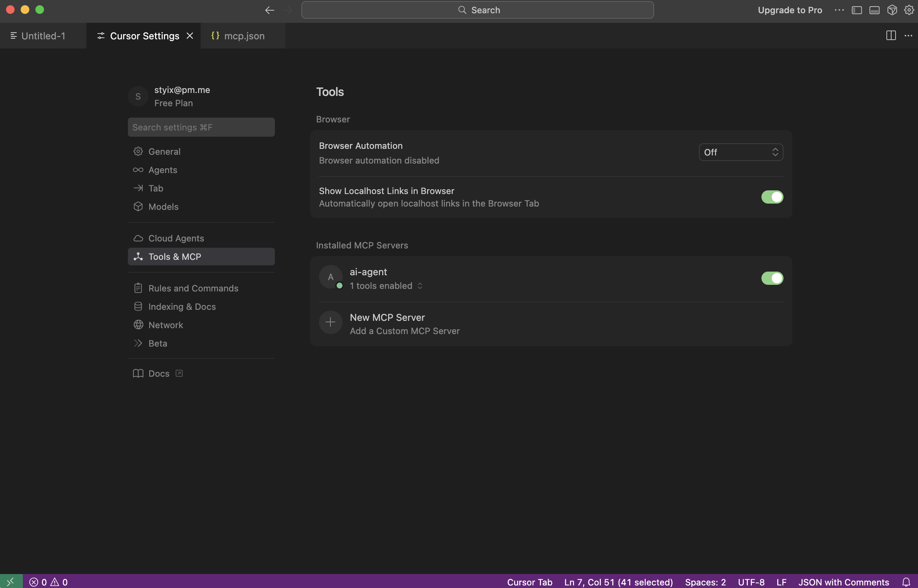The height and width of the screenshot is (588, 918).
Task: Open the Beta settings section
Action: tap(201, 343)
